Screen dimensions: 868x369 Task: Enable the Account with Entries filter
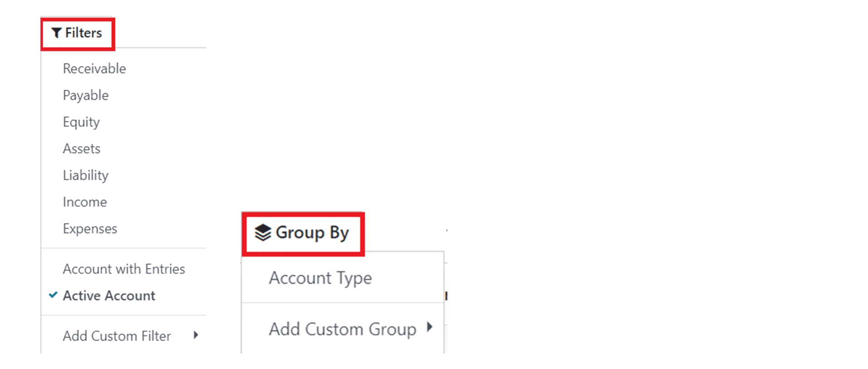(x=124, y=269)
